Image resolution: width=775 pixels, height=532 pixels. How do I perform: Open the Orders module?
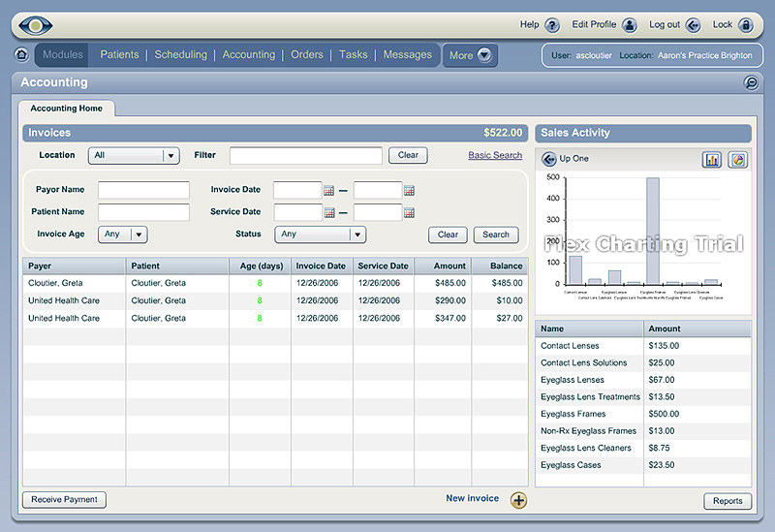click(x=307, y=54)
